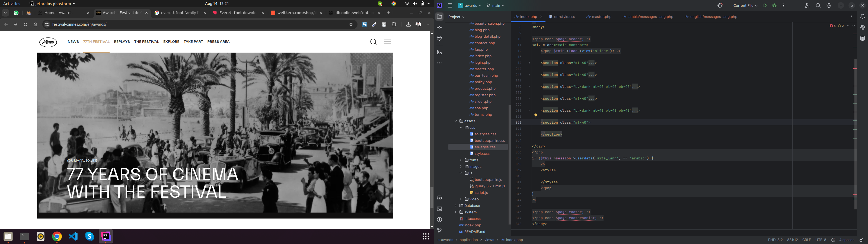Open the Commit tool window icon
The width and height of the screenshot is (868, 244).
tap(439, 28)
